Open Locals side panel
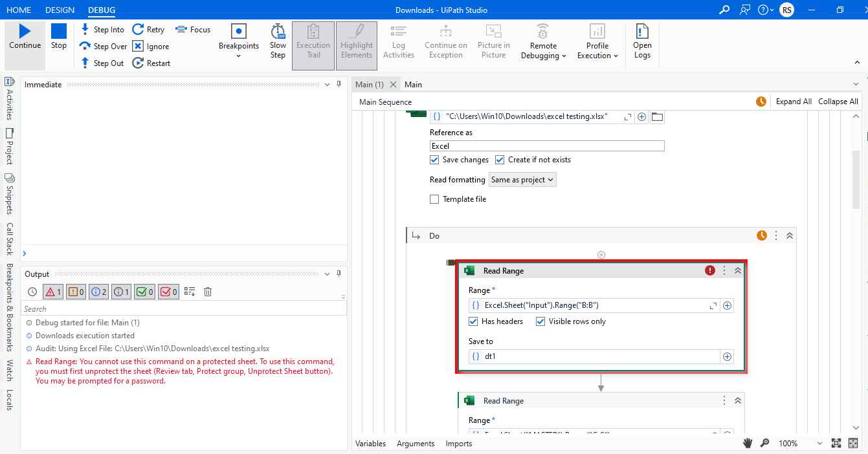Viewport: 868px width, 454px height. (10, 400)
